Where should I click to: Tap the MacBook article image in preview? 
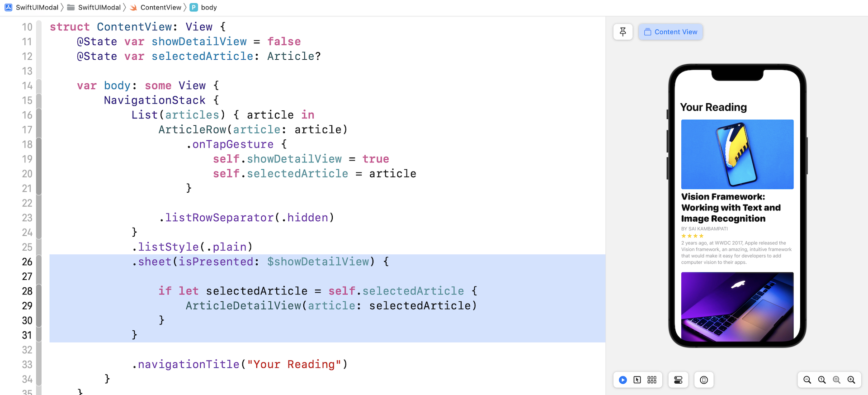pyautogui.click(x=737, y=306)
